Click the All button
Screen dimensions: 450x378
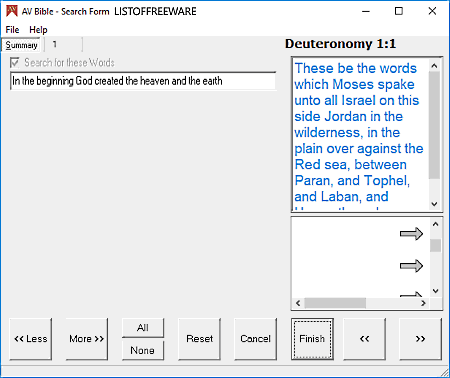[x=143, y=328]
